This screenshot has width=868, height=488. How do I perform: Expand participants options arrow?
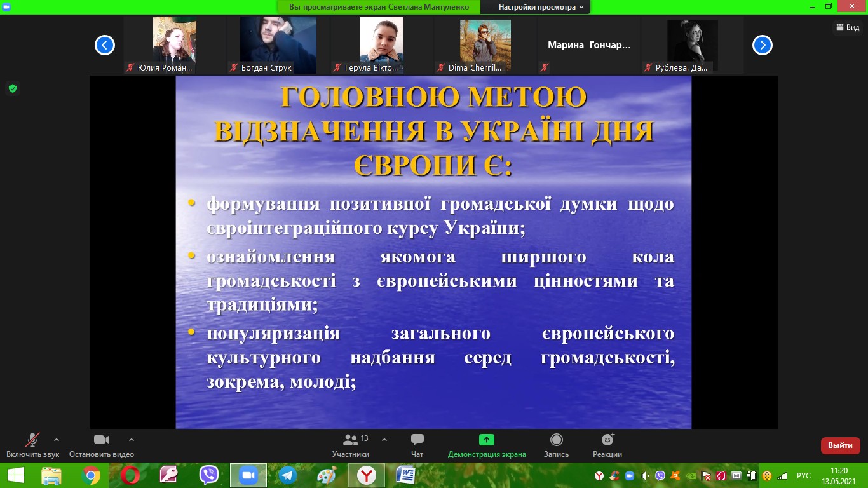point(384,439)
